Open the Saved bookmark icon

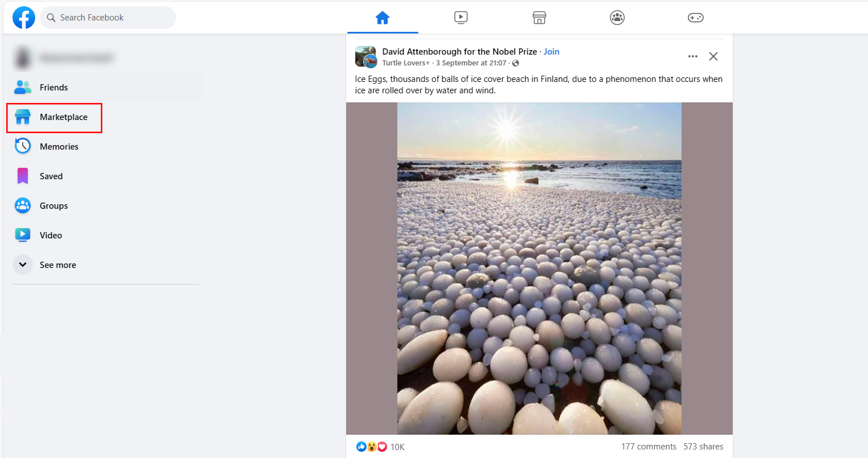23,176
